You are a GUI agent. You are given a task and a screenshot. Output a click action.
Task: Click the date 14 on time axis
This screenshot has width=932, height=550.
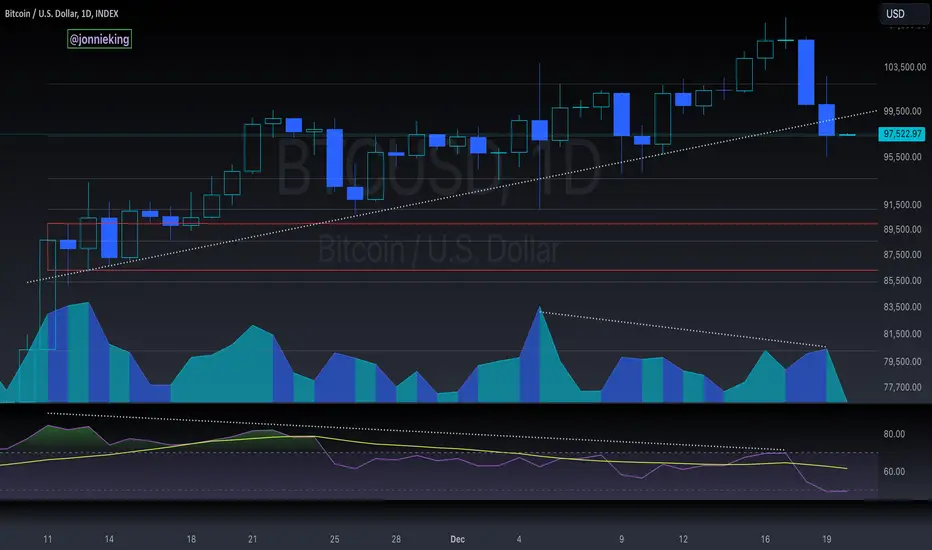(109, 539)
